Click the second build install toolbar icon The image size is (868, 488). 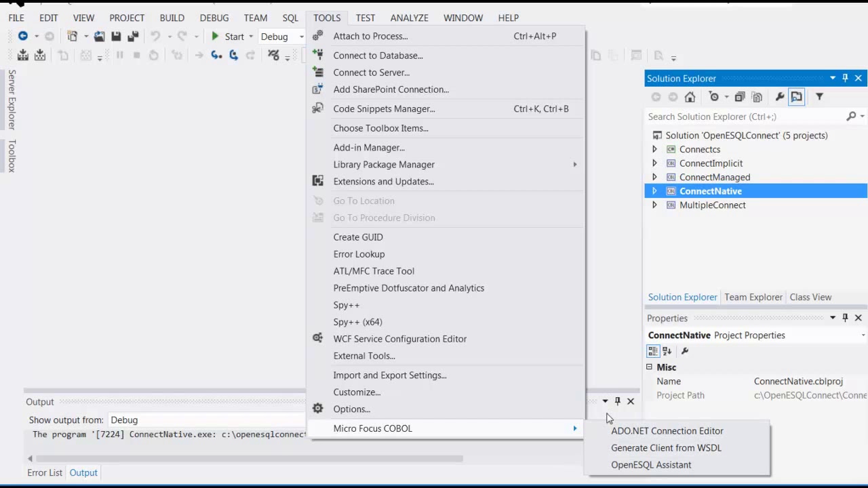click(40, 56)
